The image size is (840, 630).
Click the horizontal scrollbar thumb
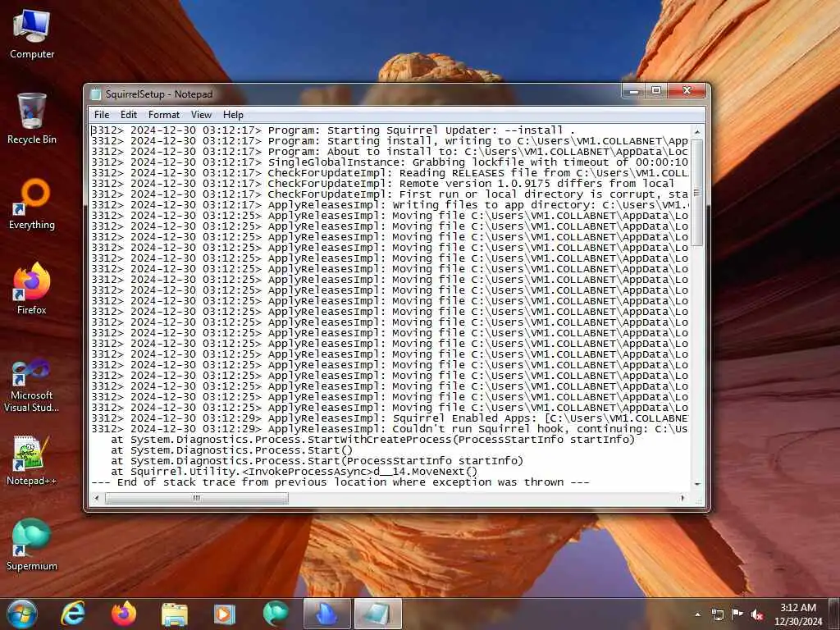coord(197,498)
